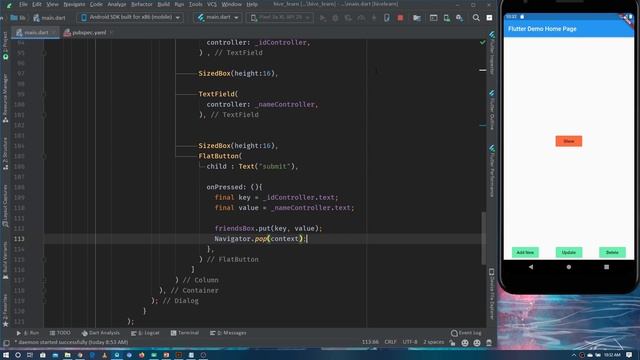Click the Debug bug icon in toolbar

click(x=336, y=18)
